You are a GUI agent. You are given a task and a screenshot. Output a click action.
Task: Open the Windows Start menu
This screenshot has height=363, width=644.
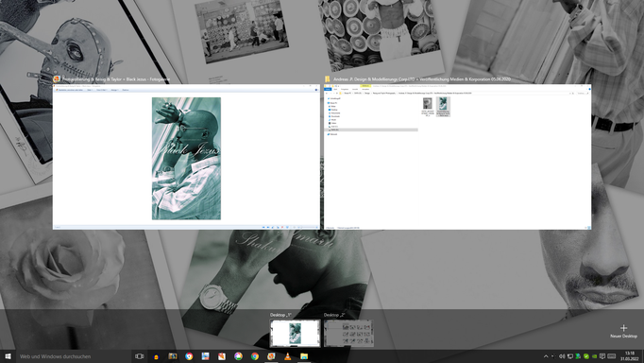tap(8, 356)
